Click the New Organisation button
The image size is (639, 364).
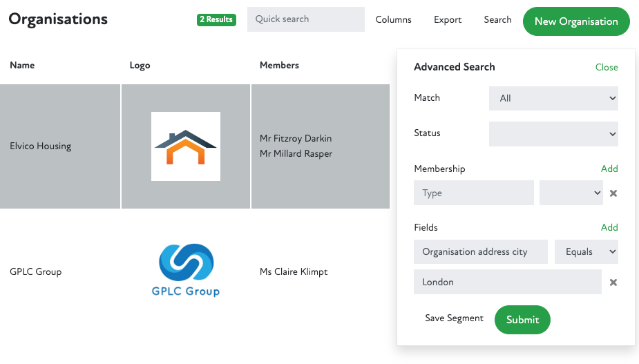(x=576, y=21)
